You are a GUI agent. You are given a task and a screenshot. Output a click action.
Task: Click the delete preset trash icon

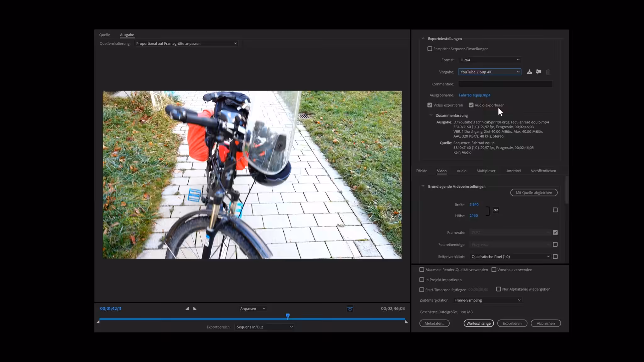[548, 72]
